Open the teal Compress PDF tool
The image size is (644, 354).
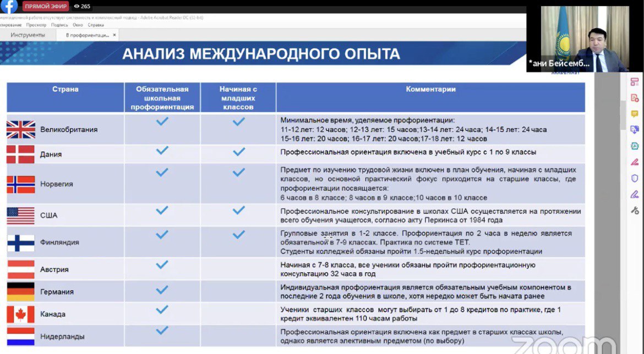tap(635, 146)
